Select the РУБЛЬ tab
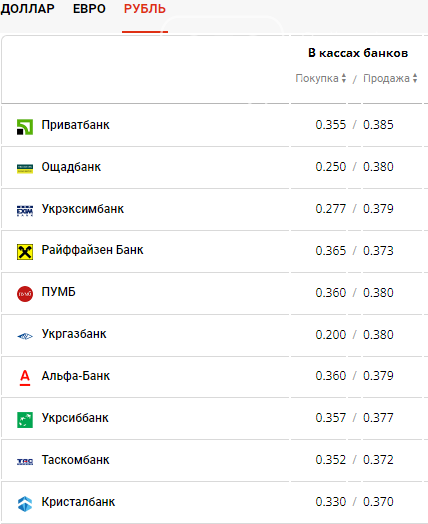Image resolution: width=428 pixels, height=524 pixels. pyautogui.click(x=145, y=9)
